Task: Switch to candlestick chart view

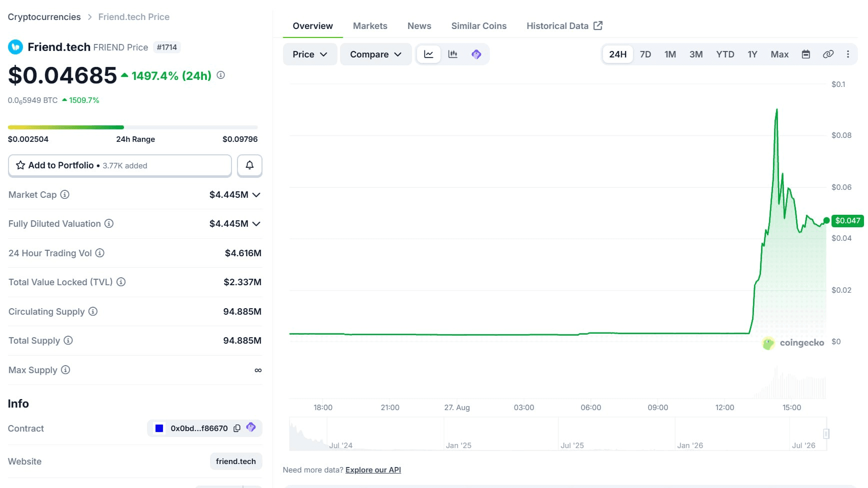Action: click(452, 54)
